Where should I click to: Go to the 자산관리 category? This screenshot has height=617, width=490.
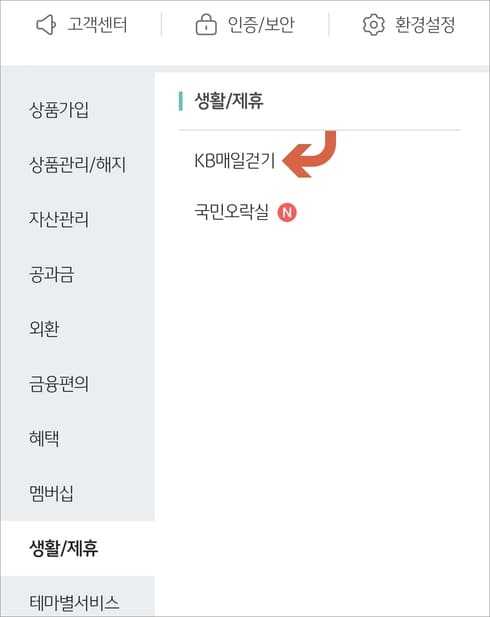click(78, 219)
